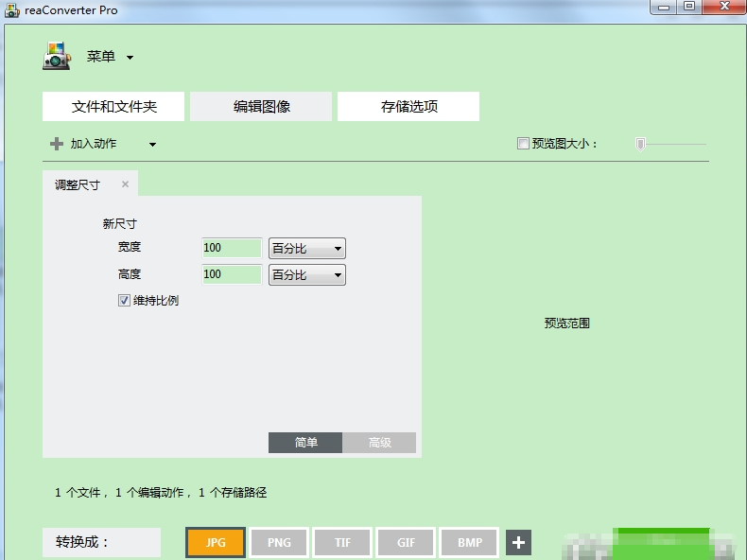
Task: Expand the 高度 unit 百分比 dropdown
Action: point(307,274)
